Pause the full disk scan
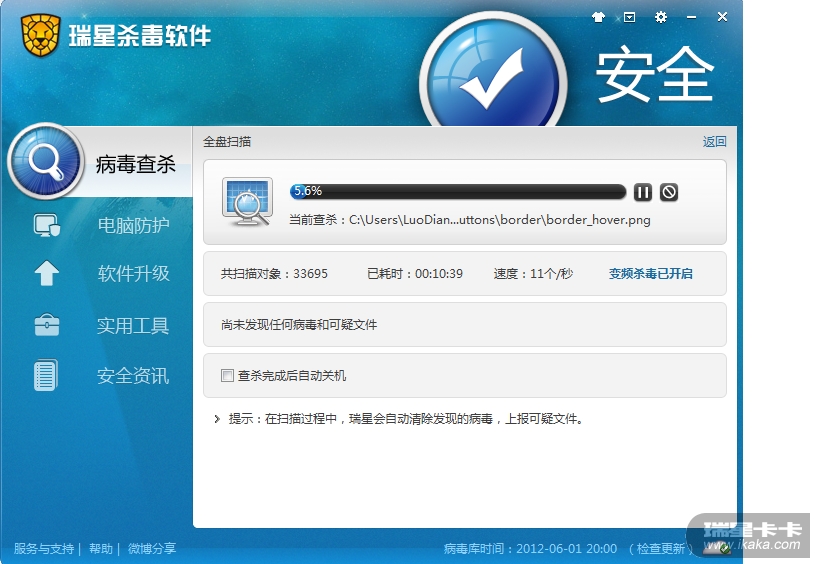The height and width of the screenshot is (564, 819). [x=642, y=192]
